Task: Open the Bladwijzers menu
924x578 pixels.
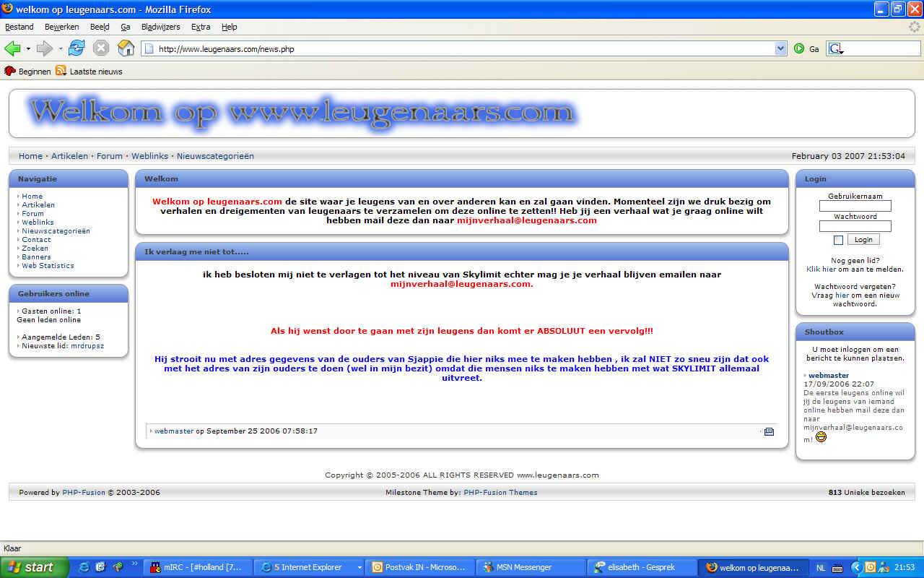Action: pyautogui.click(x=160, y=27)
